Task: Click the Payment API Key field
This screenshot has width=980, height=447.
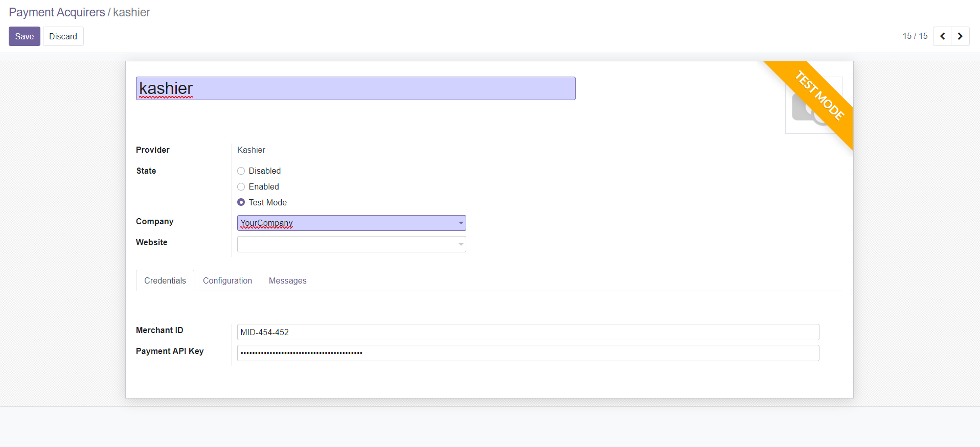Action: (x=528, y=353)
